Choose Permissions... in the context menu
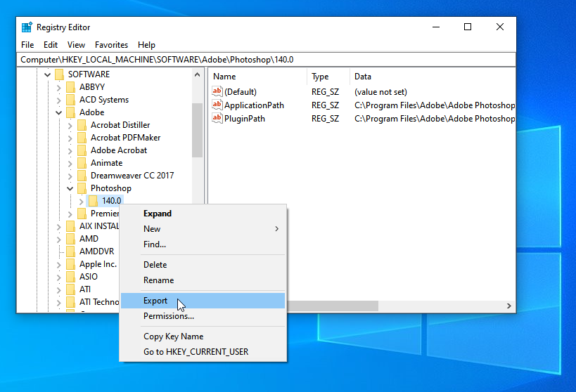 (x=169, y=316)
